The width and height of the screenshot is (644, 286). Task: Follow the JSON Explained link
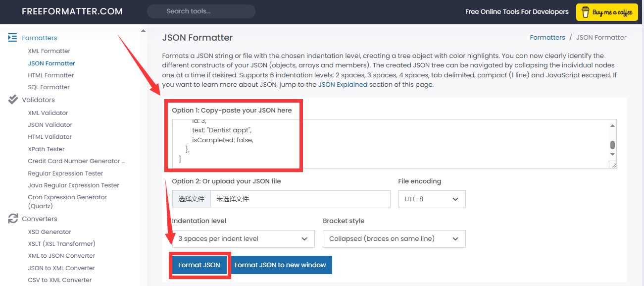point(343,84)
